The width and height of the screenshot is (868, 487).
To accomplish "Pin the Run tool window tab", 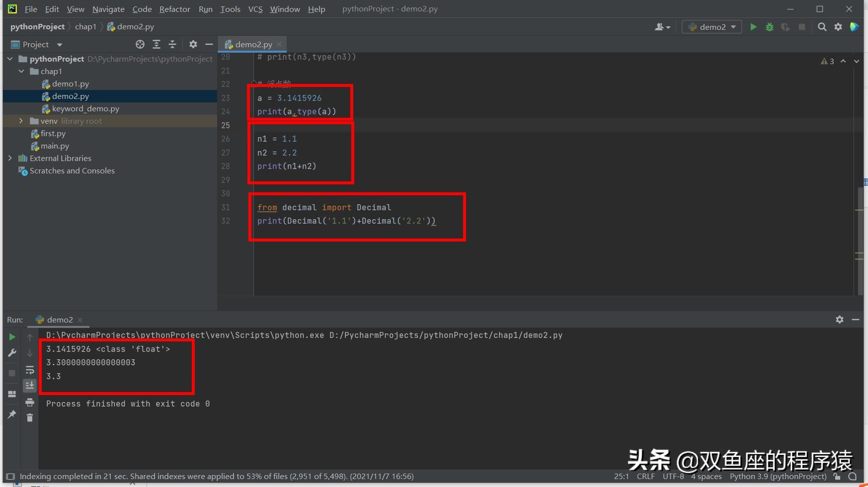I will click(x=12, y=415).
